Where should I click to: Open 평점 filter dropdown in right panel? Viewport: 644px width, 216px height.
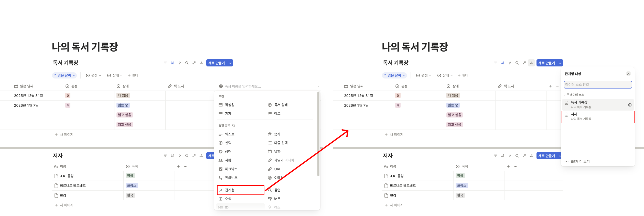(424, 75)
